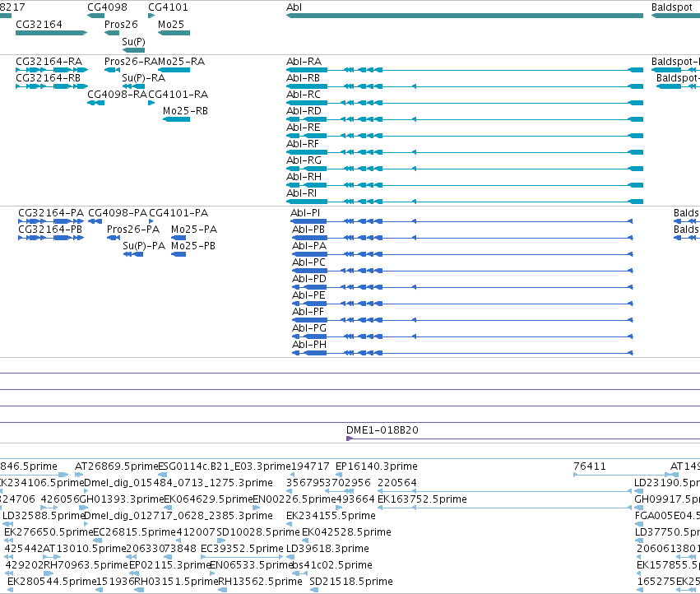The height and width of the screenshot is (594, 700).
Task: Select the Abl-PC protein label
Action: click(309, 262)
